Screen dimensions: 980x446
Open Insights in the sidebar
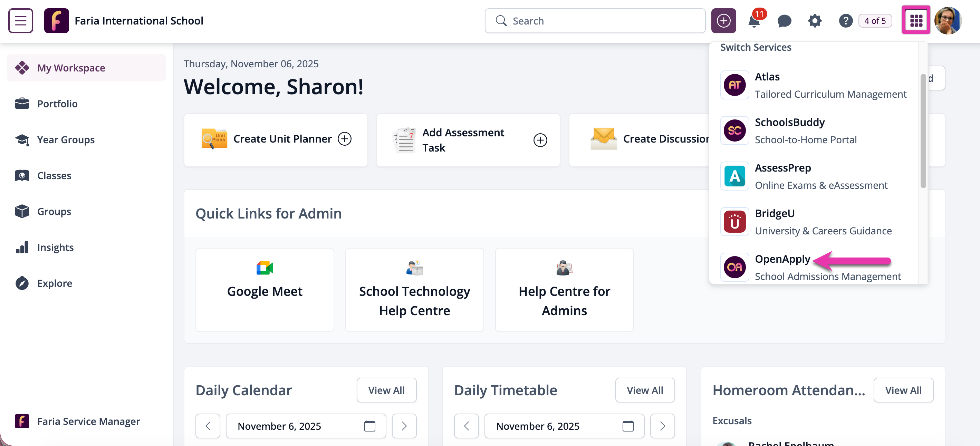[x=55, y=248]
